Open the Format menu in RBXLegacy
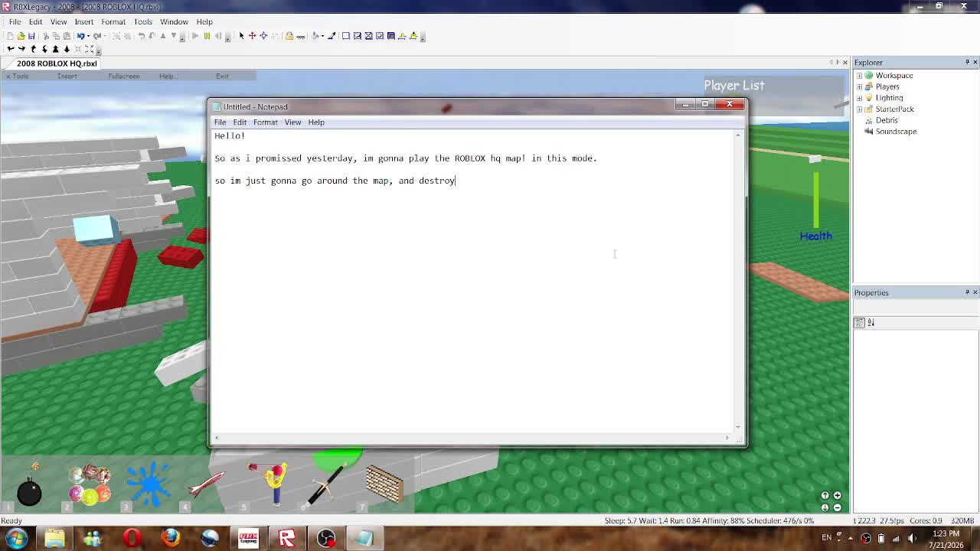 (113, 21)
